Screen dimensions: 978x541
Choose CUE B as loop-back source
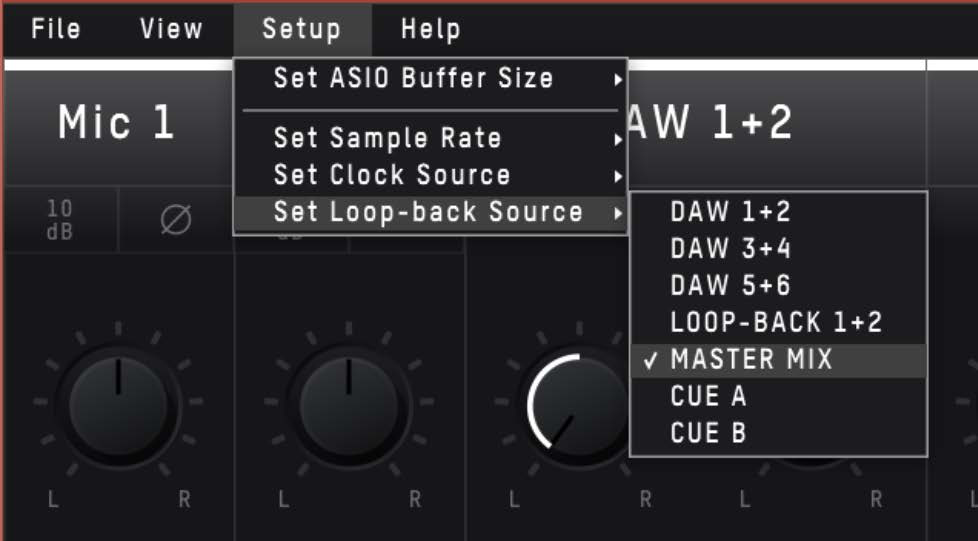point(778,433)
